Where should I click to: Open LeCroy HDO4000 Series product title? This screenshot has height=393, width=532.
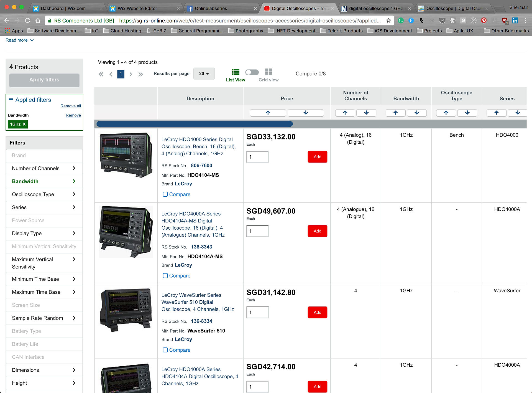[198, 146]
